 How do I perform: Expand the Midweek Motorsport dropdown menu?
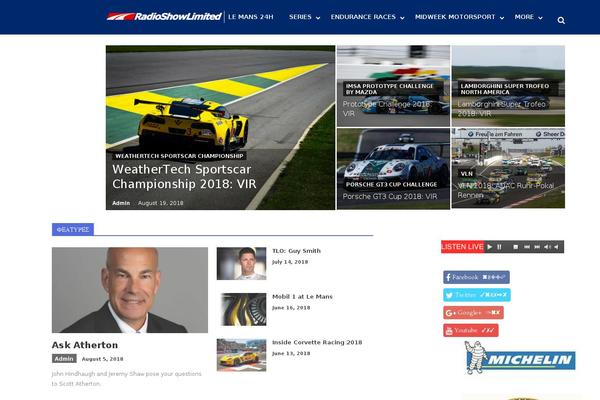pos(460,17)
